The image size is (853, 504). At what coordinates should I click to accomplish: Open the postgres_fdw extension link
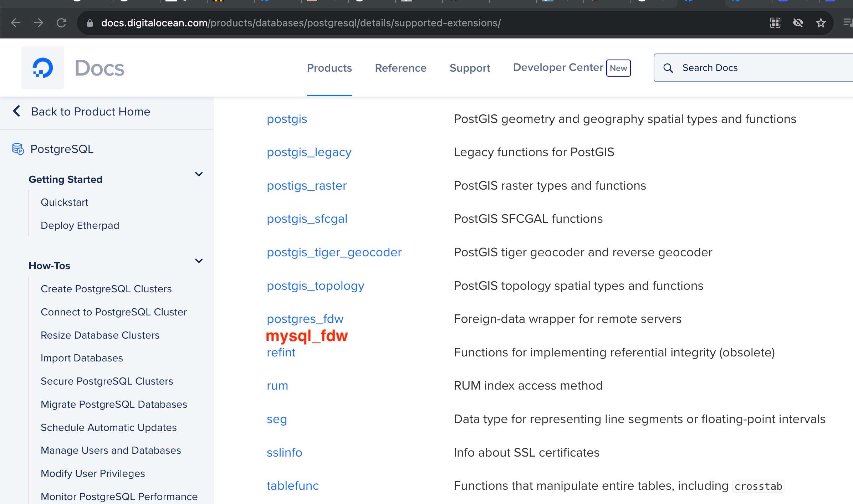coord(305,319)
